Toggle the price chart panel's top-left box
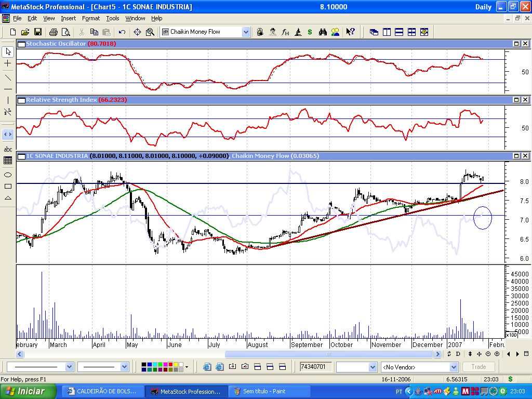Screen dimensions: 532x399 point(21,156)
